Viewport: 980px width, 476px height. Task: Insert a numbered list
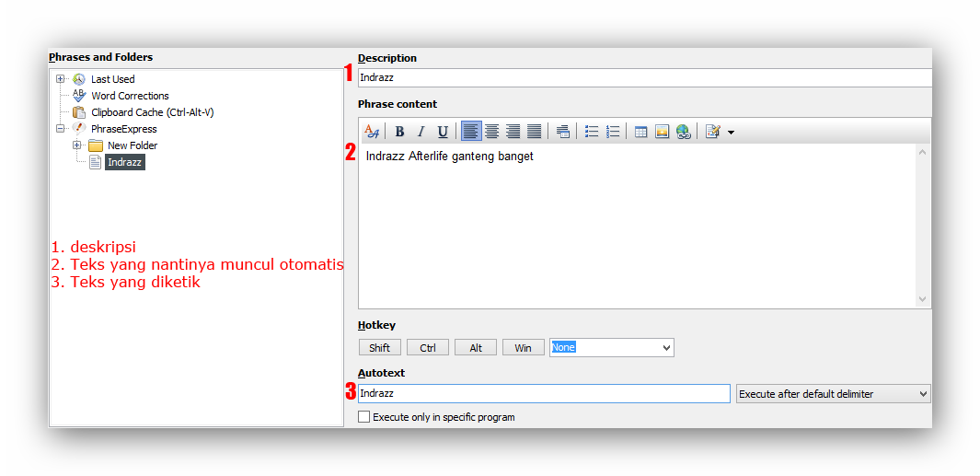click(613, 132)
